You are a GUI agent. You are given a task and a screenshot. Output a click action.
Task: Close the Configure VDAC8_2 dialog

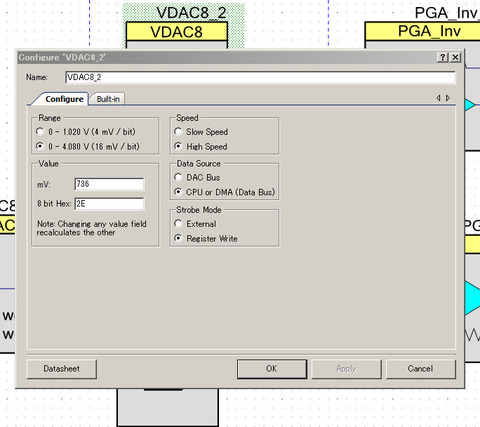[x=455, y=57]
